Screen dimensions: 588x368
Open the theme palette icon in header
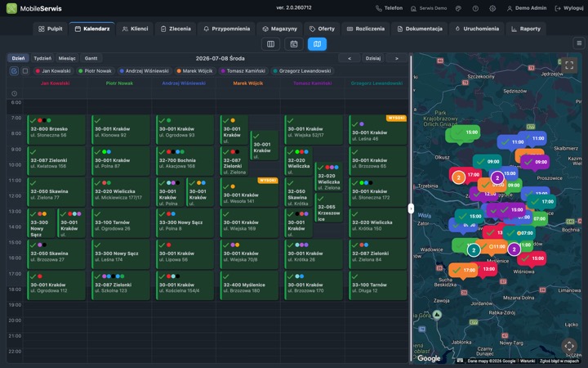[458, 8]
